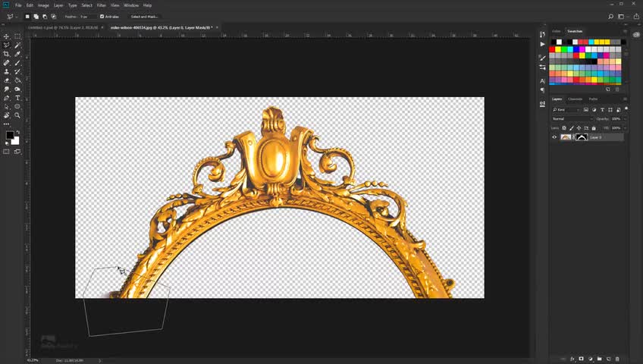
Task: Reset default foreground and background colors
Action: click(x=6, y=143)
